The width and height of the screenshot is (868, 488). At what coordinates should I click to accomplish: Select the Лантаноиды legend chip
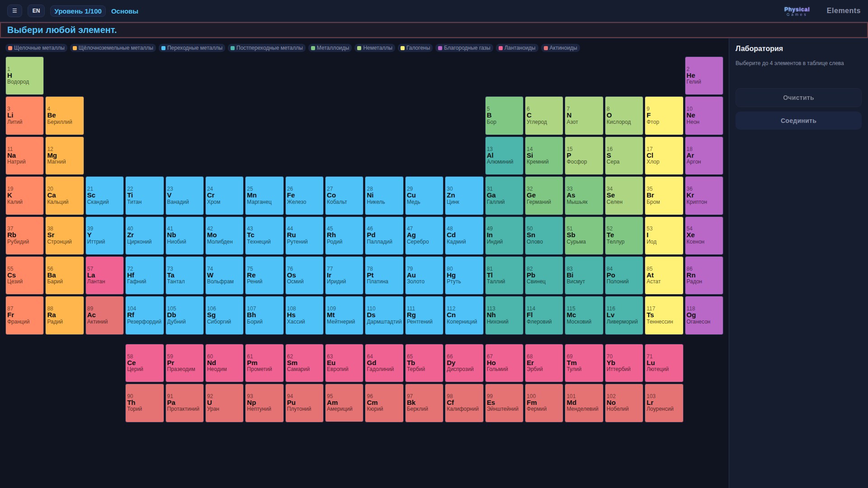[517, 48]
